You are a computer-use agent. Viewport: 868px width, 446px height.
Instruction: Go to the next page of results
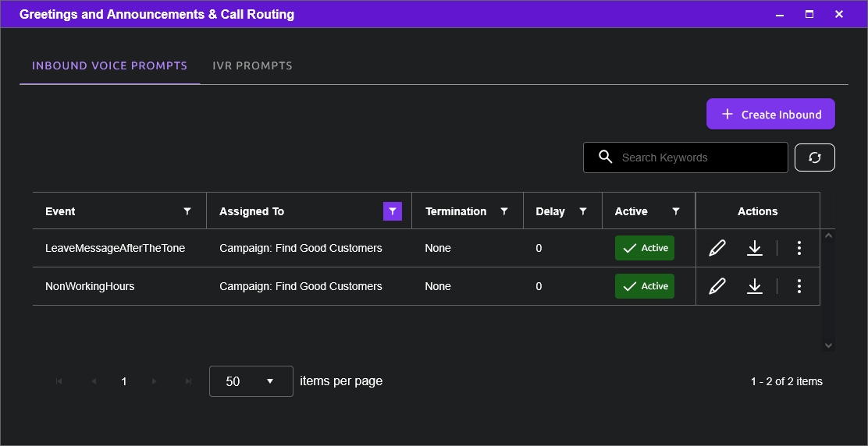154,381
